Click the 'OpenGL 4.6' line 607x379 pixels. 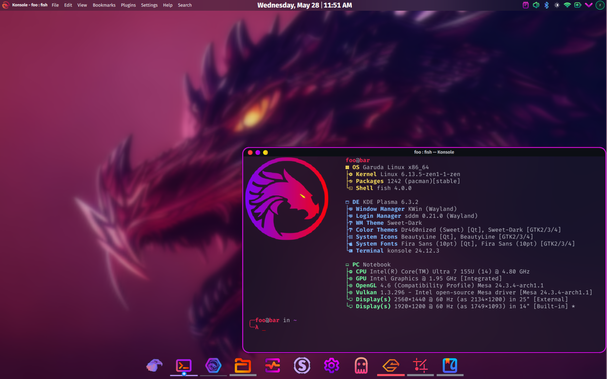click(x=446, y=286)
